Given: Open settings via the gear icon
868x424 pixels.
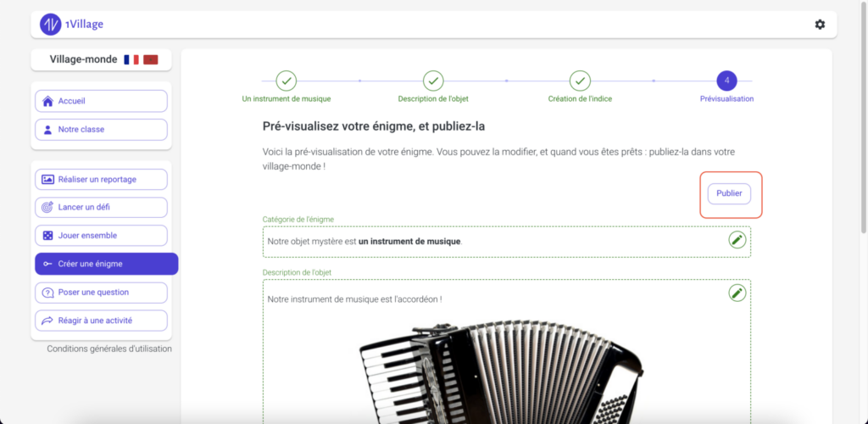Looking at the screenshot, I should [x=820, y=25].
